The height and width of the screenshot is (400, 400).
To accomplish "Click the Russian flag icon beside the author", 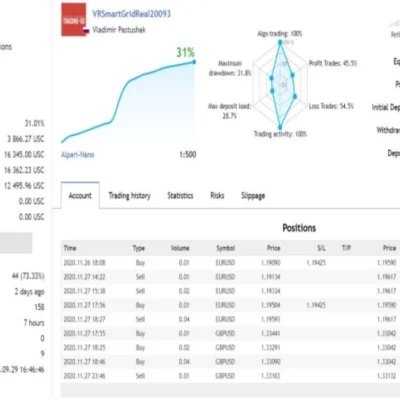I will click(x=86, y=31).
